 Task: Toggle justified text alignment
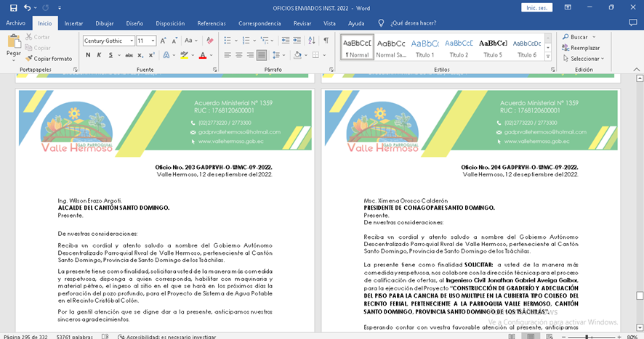(x=261, y=55)
